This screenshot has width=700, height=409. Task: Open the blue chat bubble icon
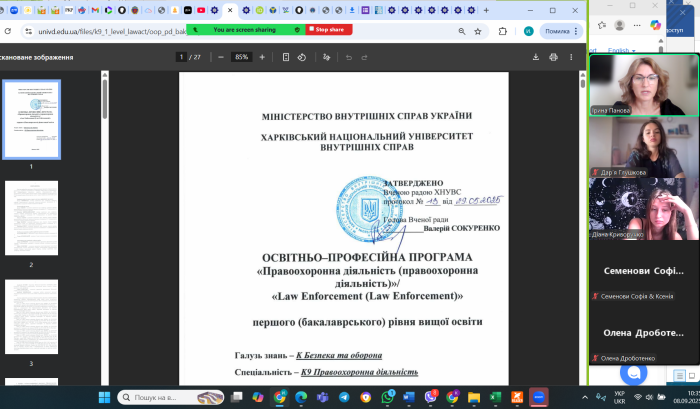(x=633, y=373)
